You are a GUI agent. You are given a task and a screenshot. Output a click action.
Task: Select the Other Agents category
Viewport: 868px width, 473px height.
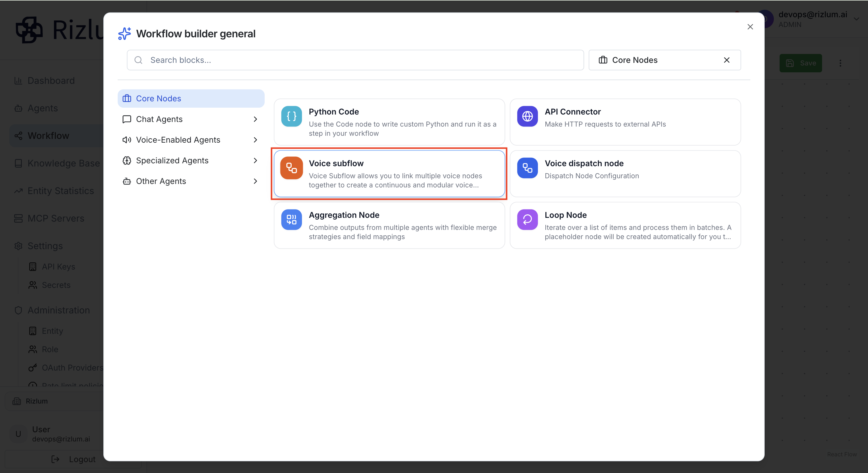(191, 181)
